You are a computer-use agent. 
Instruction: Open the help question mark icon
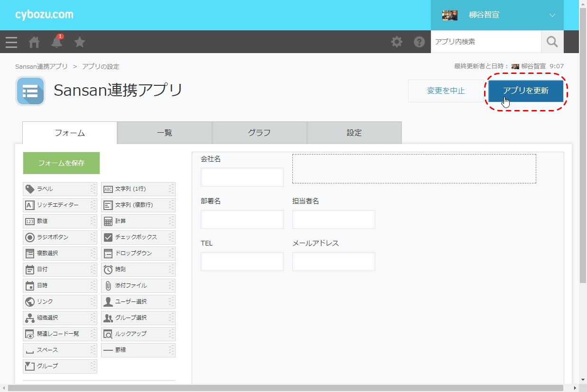pyautogui.click(x=419, y=42)
